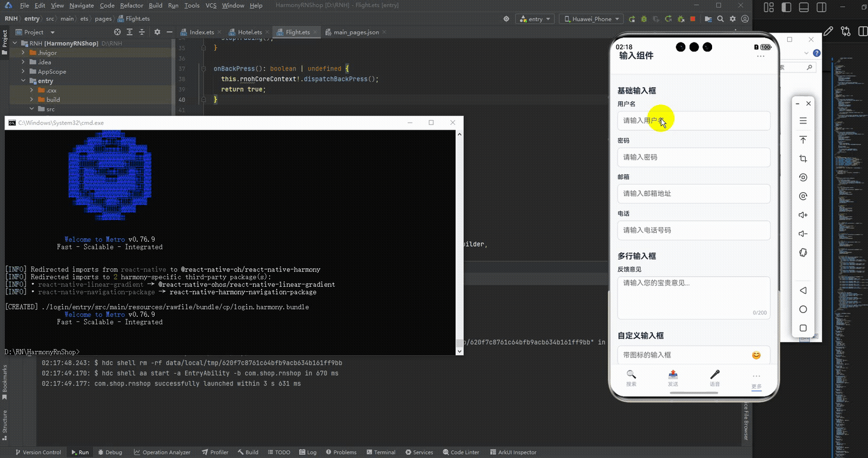Viewport: 868px width, 458px height.
Task: Click the emulator hamburger menu icon
Action: tap(803, 121)
